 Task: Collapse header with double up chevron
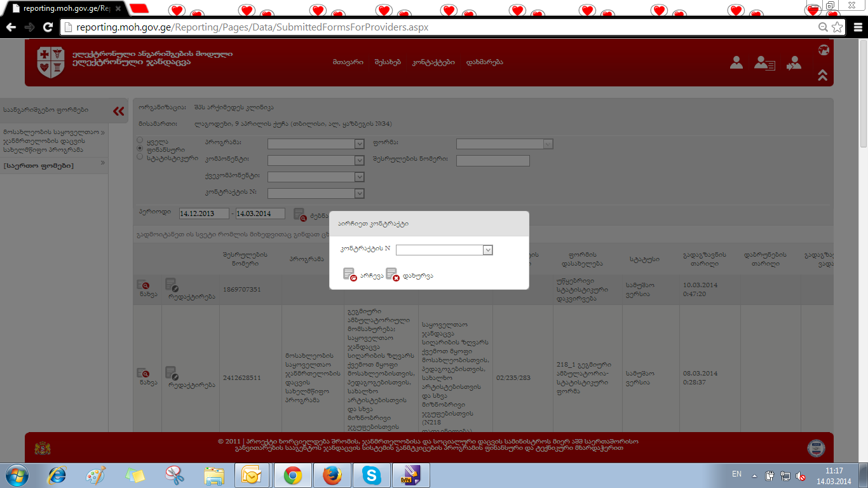pyautogui.click(x=822, y=76)
